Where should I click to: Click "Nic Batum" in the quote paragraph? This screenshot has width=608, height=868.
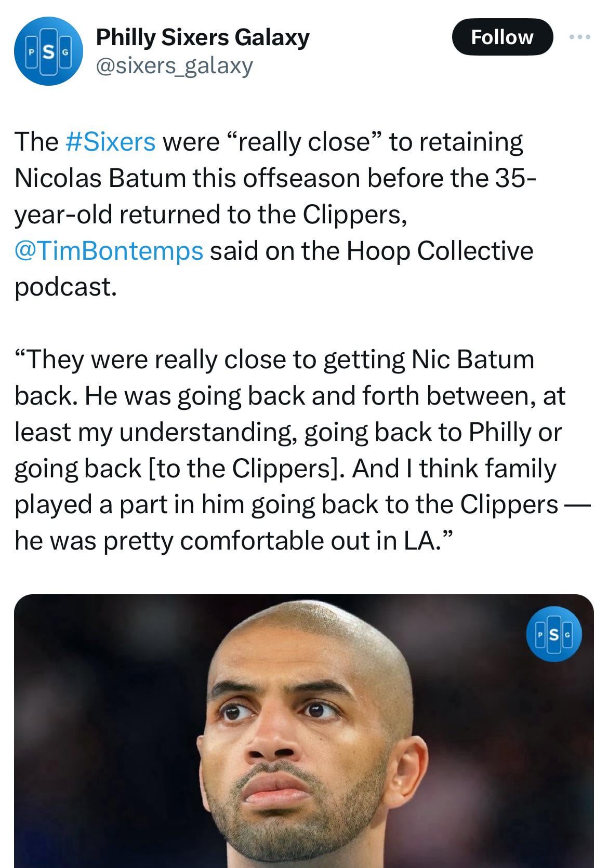tap(472, 359)
